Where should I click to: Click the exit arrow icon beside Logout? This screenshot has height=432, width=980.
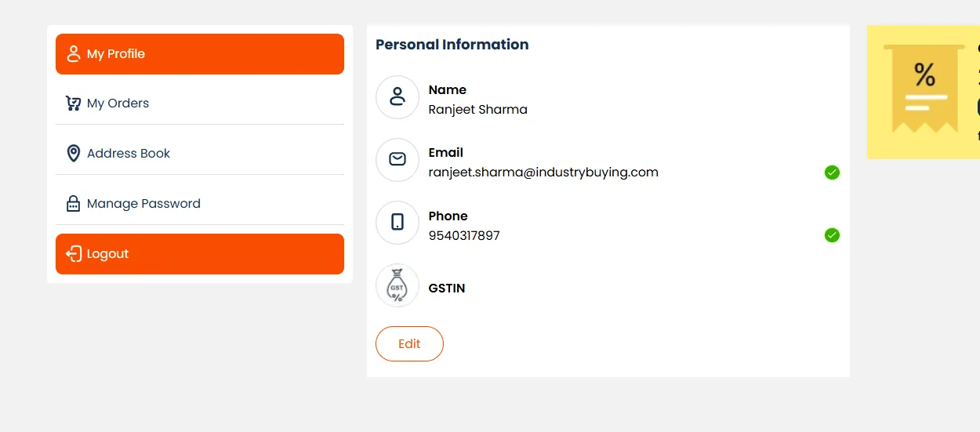[x=74, y=254]
